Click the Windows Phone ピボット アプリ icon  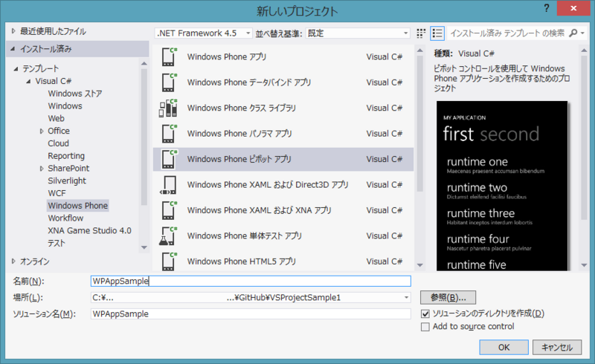169,159
